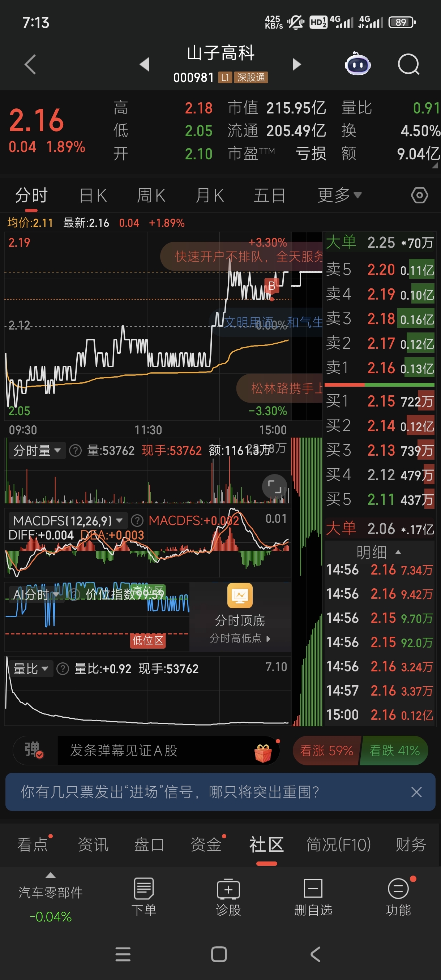
Task: Select the 分时 chart tab
Action: pyautogui.click(x=31, y=195)
